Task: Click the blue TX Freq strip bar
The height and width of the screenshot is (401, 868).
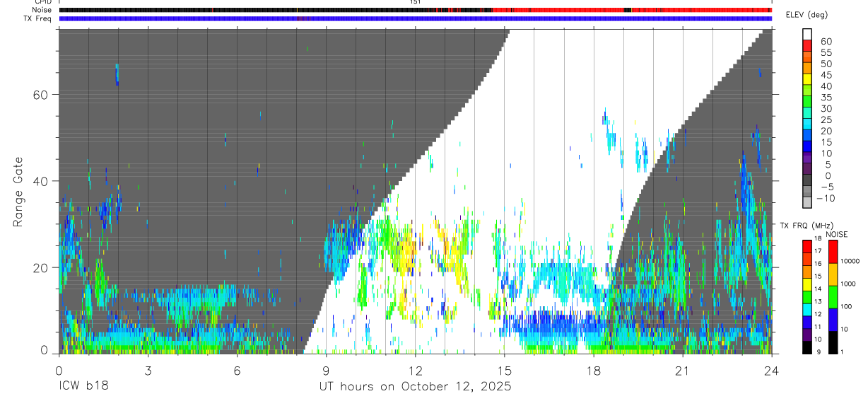Action: tap(415, 18)
